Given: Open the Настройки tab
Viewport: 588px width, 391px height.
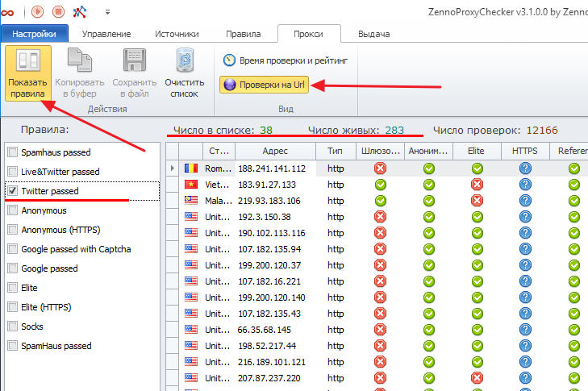Looking at the screenshot, I should (34, 35).
